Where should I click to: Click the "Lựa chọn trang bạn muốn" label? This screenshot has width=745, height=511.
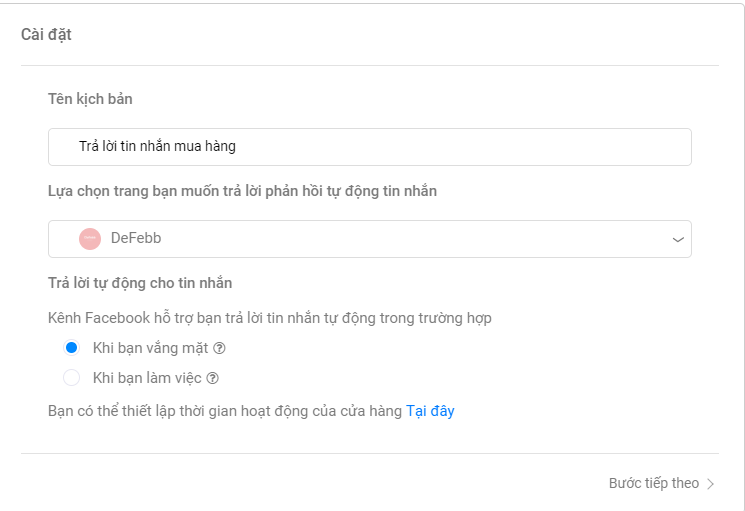242,191
